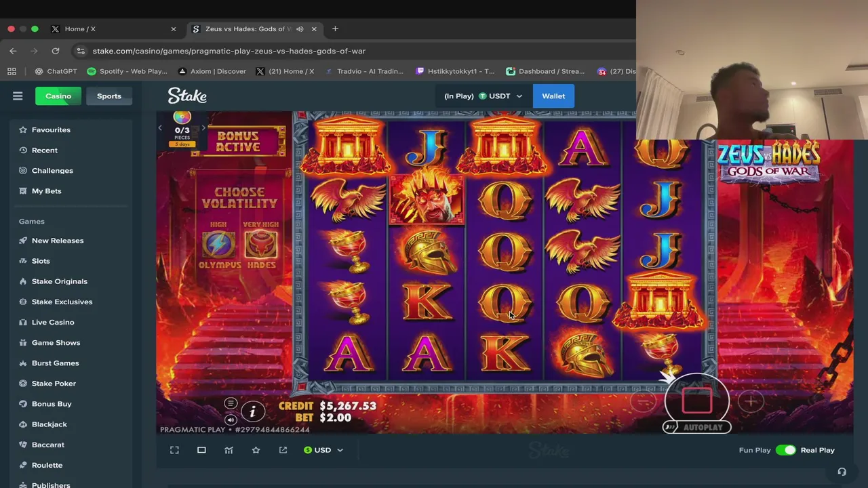The image size is (868, 488).
Task: Open Baccarat category
Action: tap(48, 444)
